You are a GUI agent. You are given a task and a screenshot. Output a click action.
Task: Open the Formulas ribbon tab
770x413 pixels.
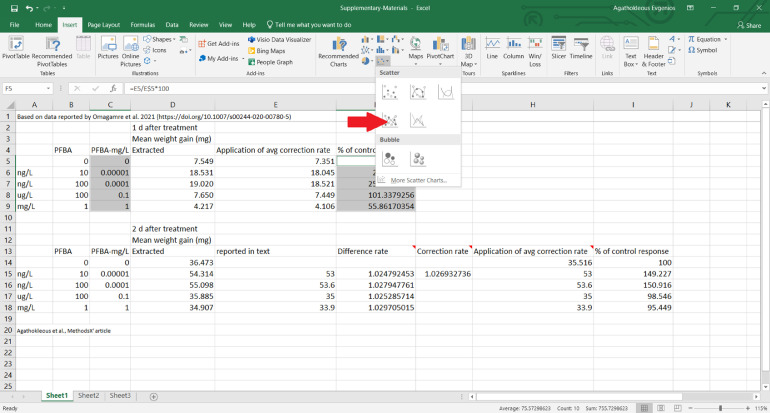[143, 24]
